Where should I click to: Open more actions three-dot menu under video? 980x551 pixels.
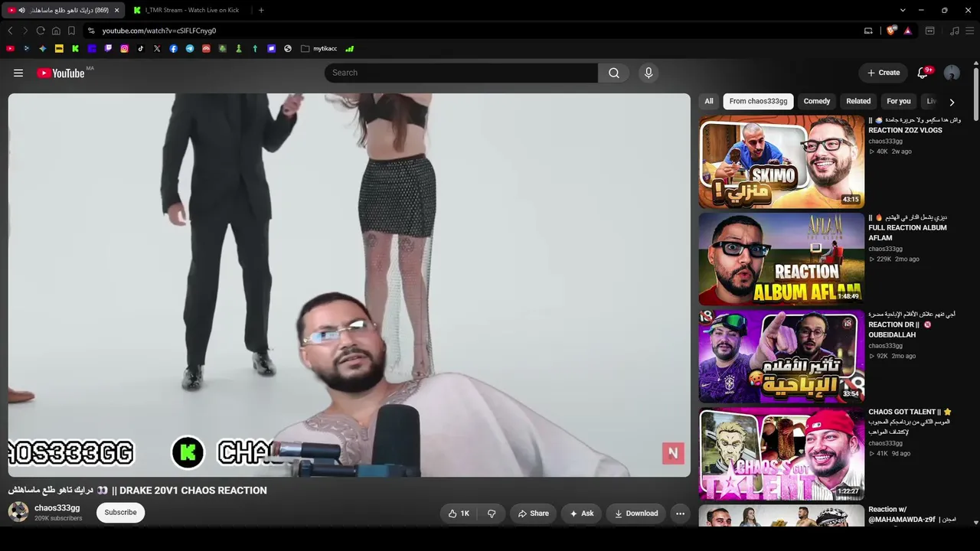680,514
